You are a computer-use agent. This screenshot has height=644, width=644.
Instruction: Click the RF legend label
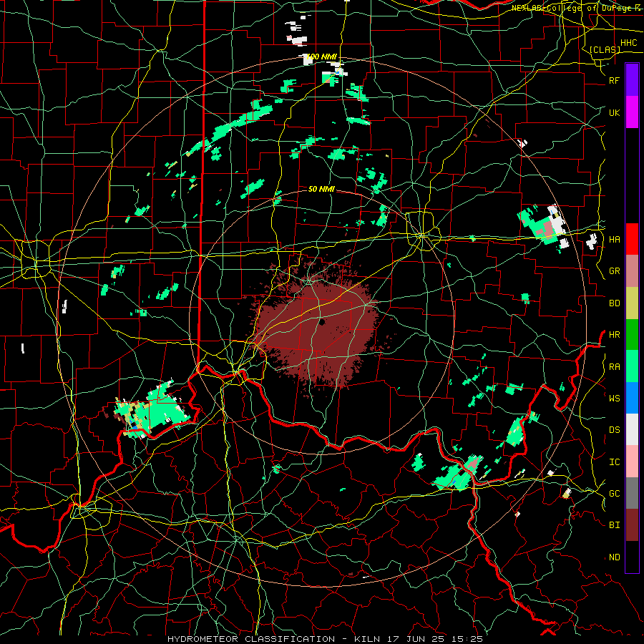pos(614,80)
